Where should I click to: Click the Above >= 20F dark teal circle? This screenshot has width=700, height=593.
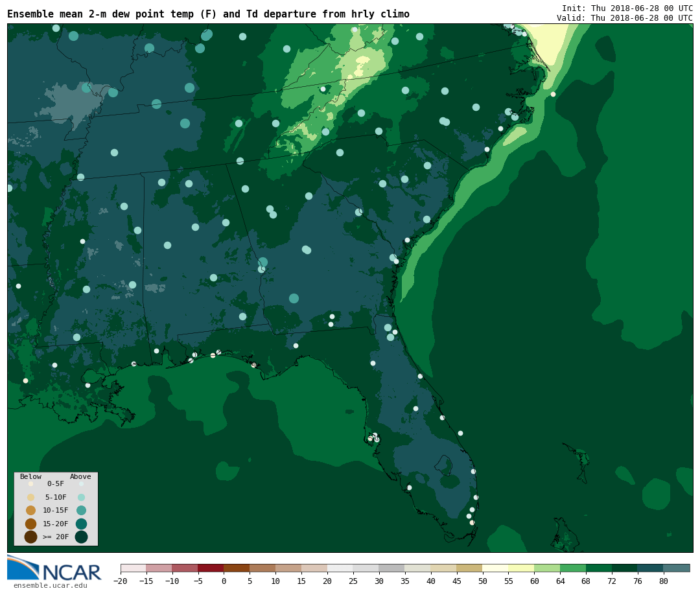81,537
